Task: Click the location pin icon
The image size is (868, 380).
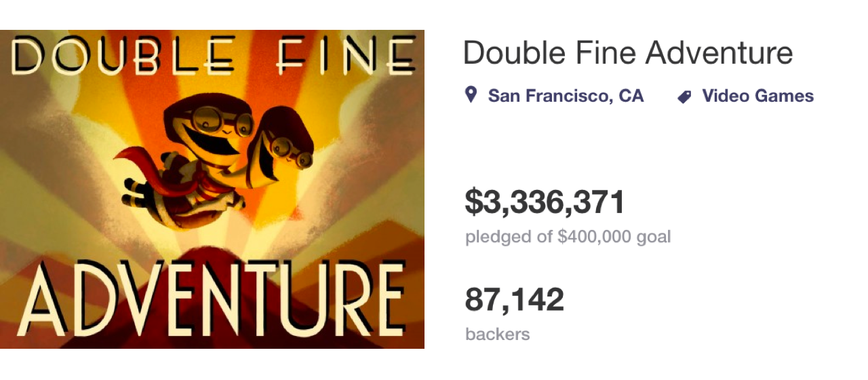Action: [471, 96]
